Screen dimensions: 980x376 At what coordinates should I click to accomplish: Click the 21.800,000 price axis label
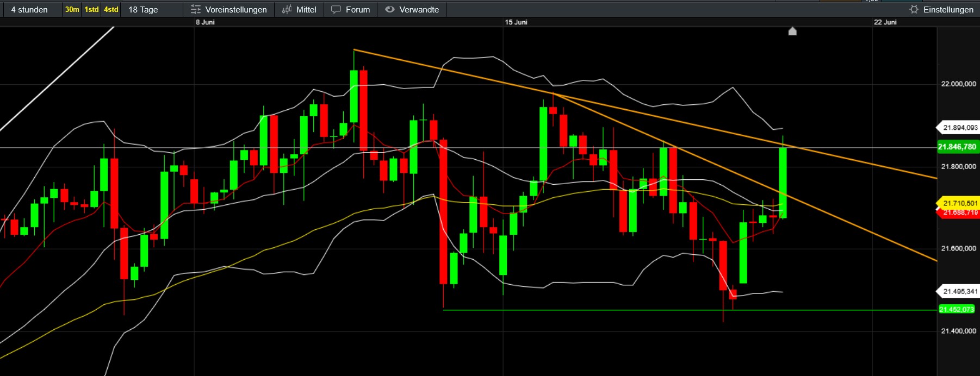click(x=959, y=167)
